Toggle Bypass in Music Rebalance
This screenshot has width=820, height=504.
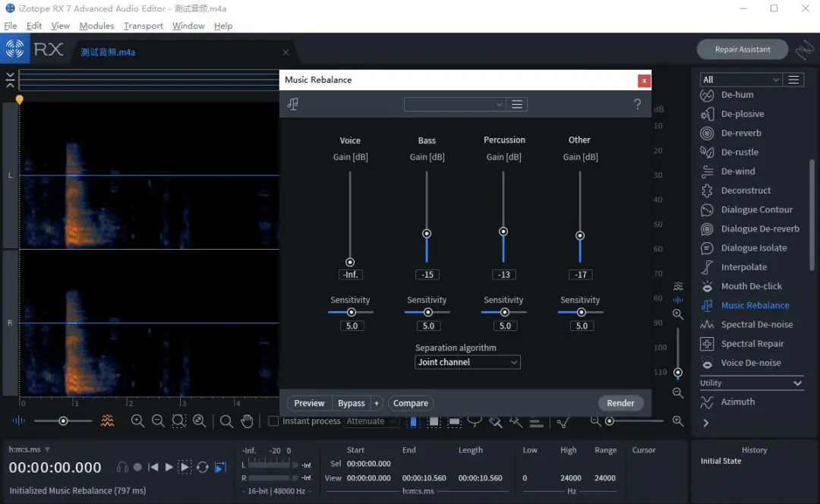351,403
